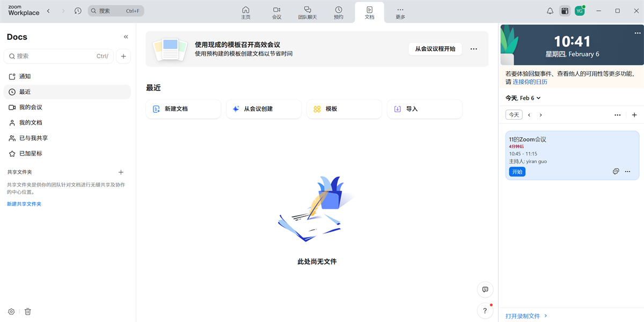Create a new doc with 新建文档
This screenshot has width=644, height=322.
click(183, 109)
